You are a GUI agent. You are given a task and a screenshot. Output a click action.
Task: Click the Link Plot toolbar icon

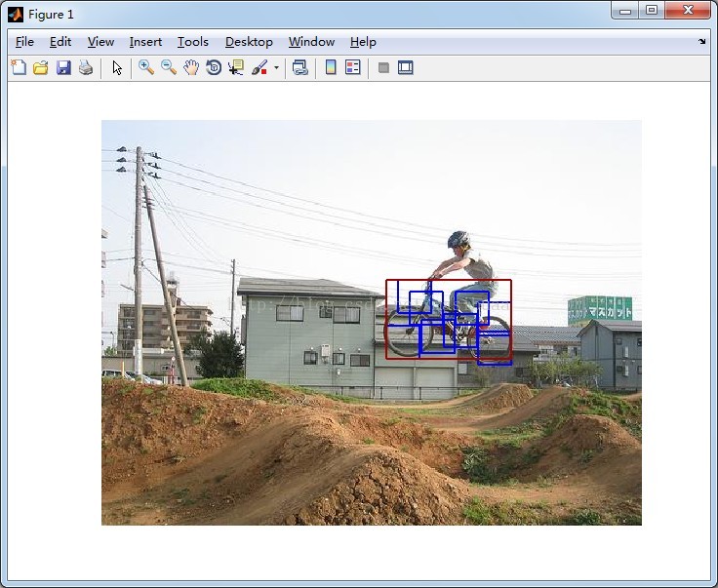(299, 67)
